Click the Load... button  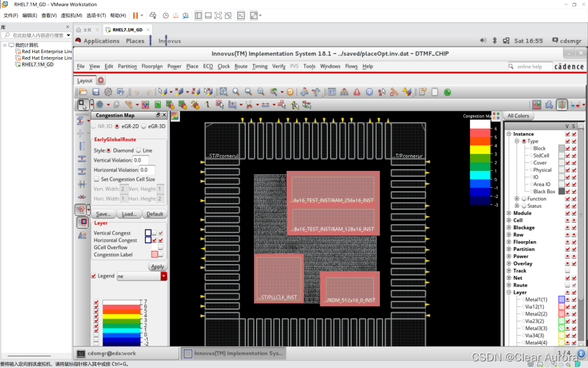click(x=129, y=214)
